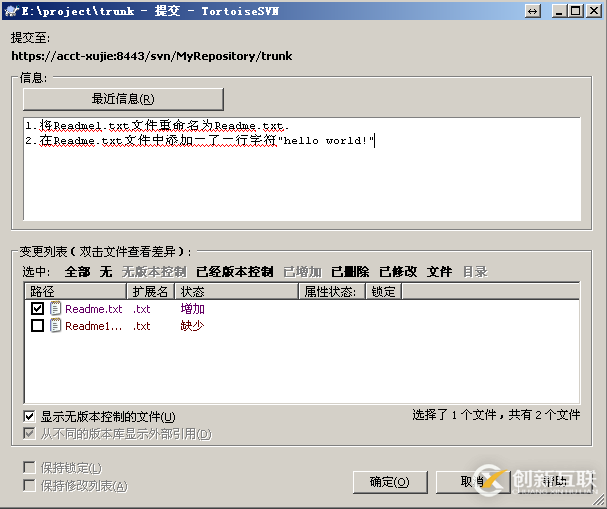Sort by 扩展名 column header
Image resolution: width=607 pixels, height=509 pixels.
pyautogui.click(x=151, y=291)
